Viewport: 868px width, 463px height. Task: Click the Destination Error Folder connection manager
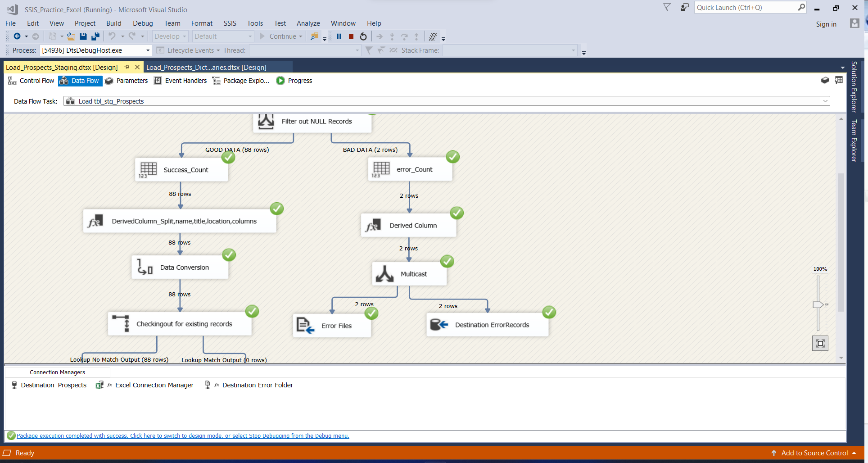pos(249,385)
